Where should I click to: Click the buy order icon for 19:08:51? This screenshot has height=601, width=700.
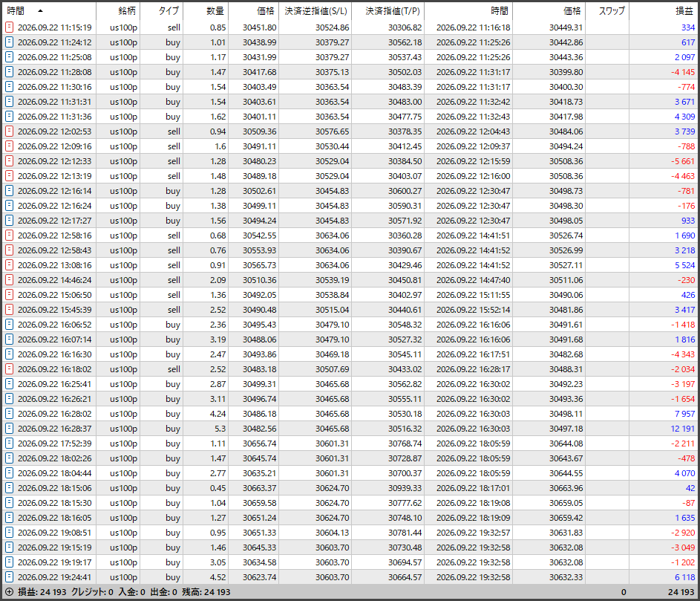point(9,533)
